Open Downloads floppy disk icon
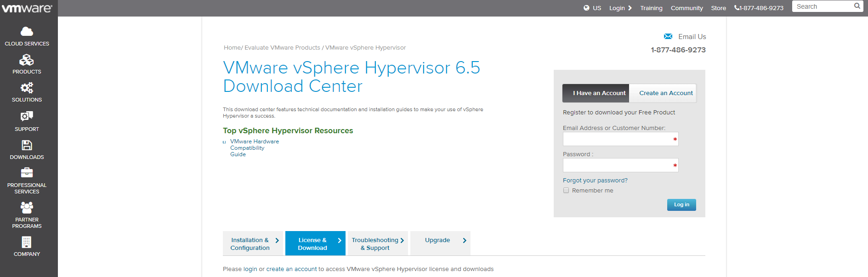This screenshot has height=277, width=868. (27, 145)
